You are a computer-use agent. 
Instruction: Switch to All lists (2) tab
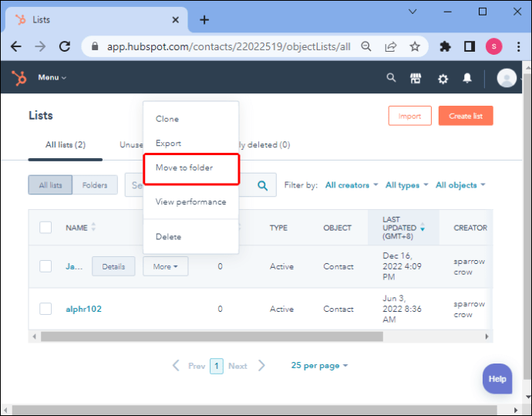pyautogui.click(x=65, y=145)
